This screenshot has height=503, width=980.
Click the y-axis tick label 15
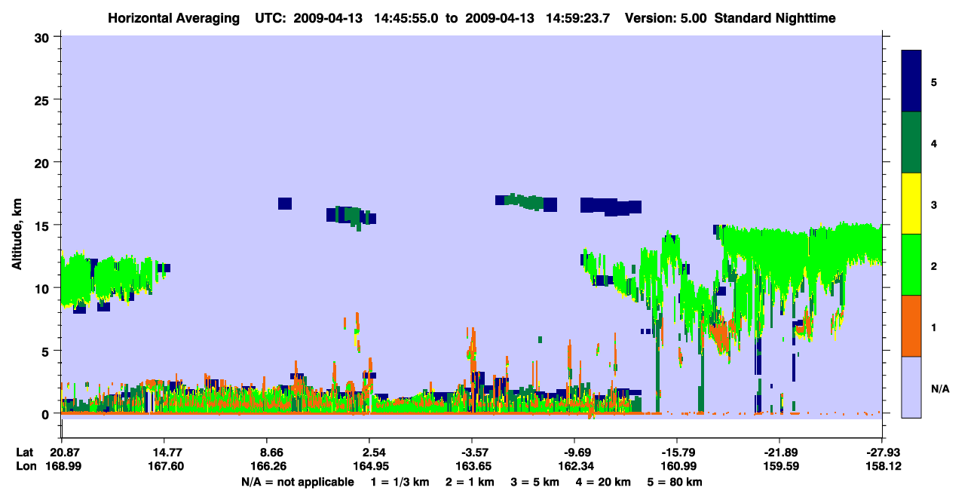(x=44, y=225)
